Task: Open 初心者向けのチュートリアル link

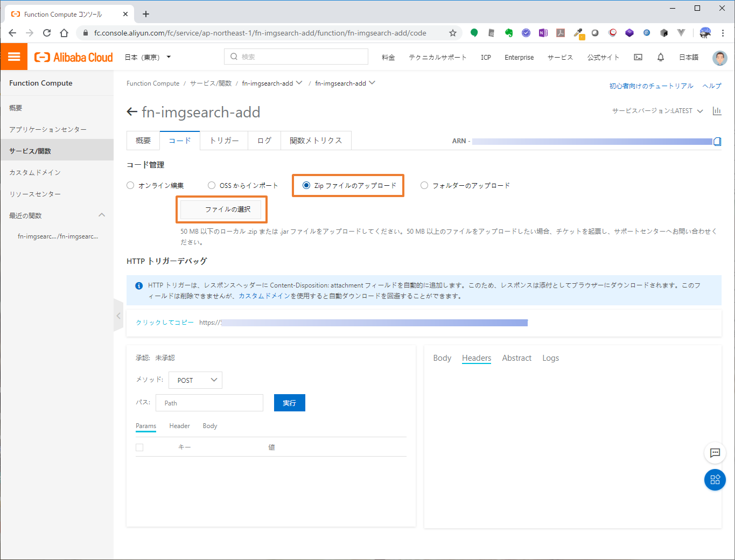Action: pos(652,86)
